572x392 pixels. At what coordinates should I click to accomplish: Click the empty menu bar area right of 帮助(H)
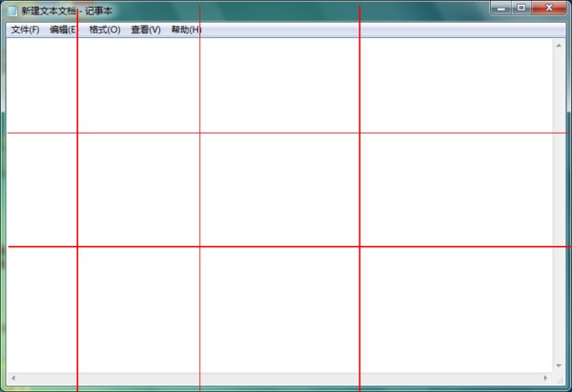pyautogui.click(x=381, y=30)
